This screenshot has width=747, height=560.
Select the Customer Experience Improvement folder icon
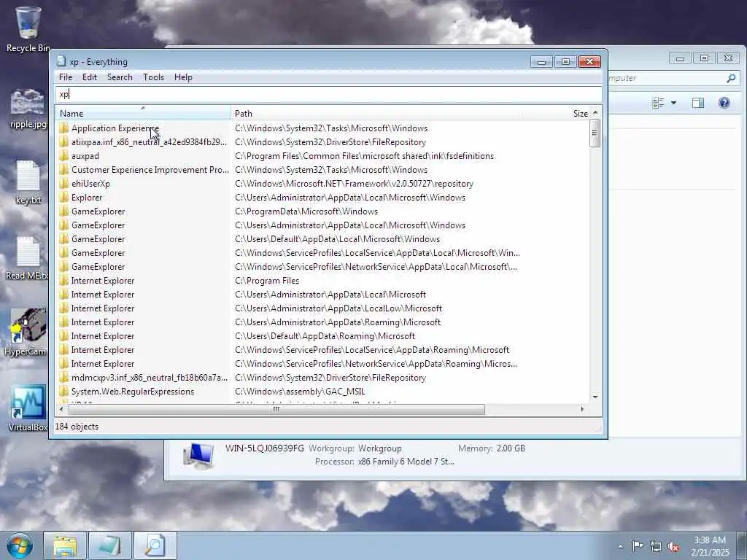coord(64,169)
